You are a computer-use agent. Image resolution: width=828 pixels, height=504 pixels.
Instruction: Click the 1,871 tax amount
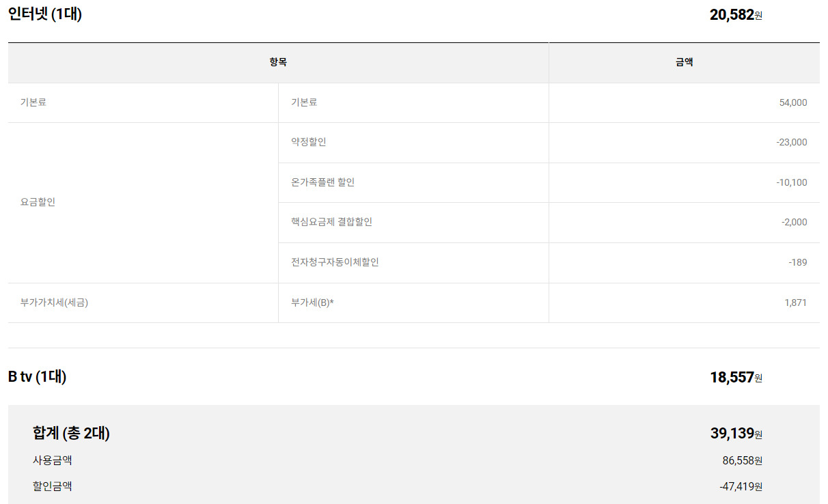coord(795,303)
